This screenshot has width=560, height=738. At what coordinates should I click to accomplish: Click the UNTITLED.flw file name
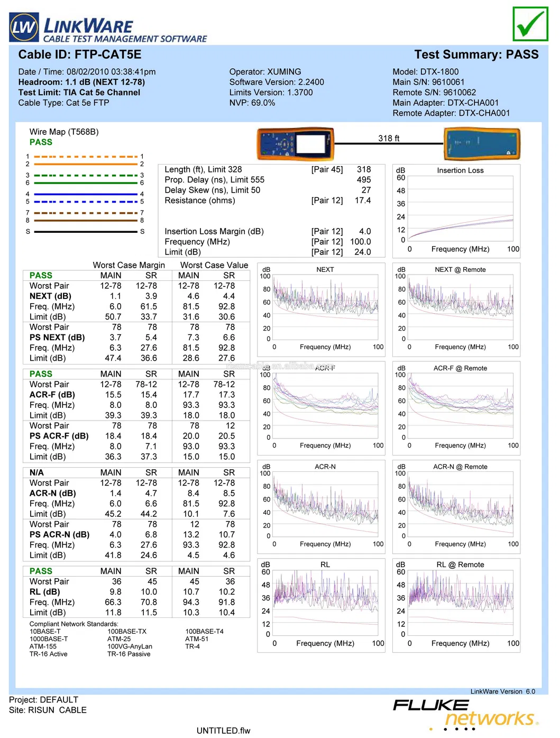(223, 731)
